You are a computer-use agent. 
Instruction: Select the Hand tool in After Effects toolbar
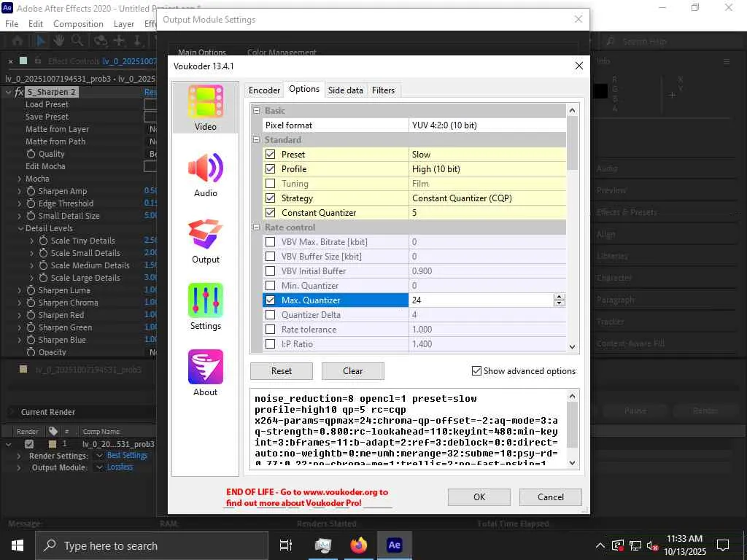pos(58,41)
